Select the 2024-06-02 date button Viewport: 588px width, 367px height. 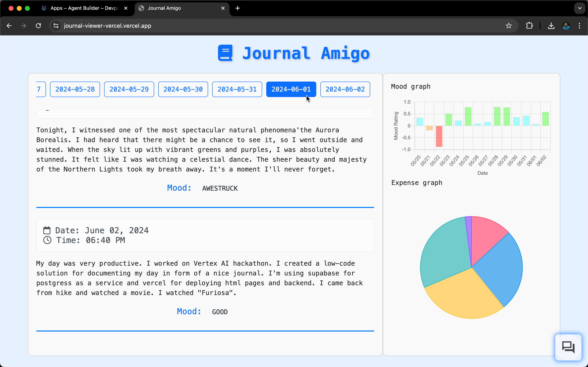click(345, 89)
